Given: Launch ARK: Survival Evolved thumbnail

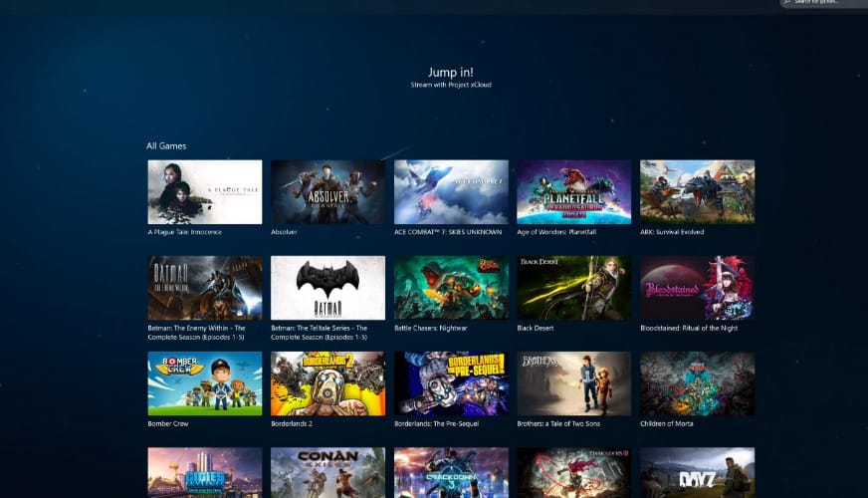Looking at the screenshot, I should 698,192.
